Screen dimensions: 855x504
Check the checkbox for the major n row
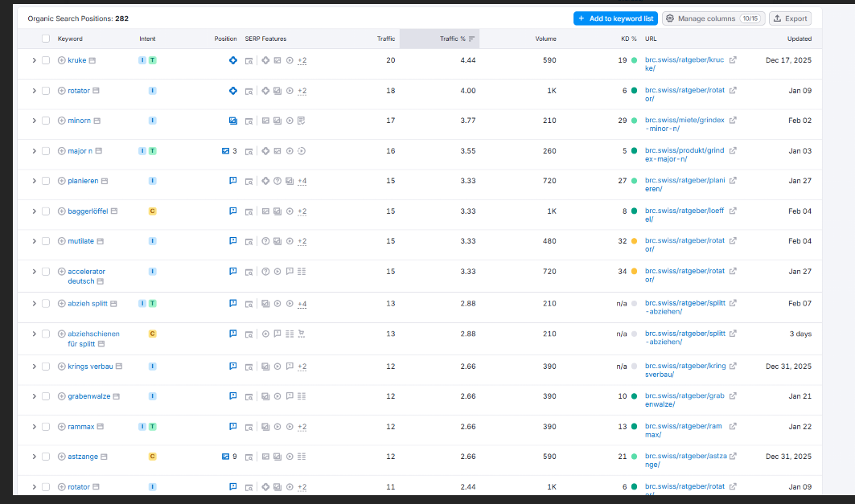(x=46, y=151)
